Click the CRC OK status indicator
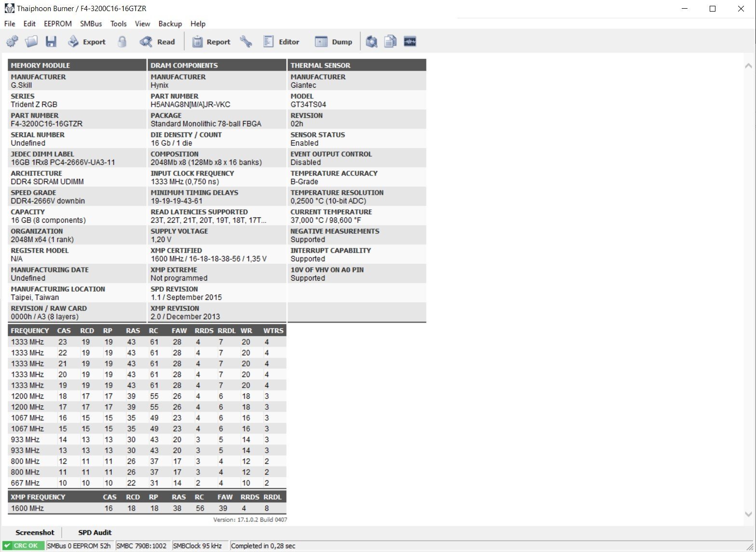Screen dimensions: 756x552 tap(23, 546)
